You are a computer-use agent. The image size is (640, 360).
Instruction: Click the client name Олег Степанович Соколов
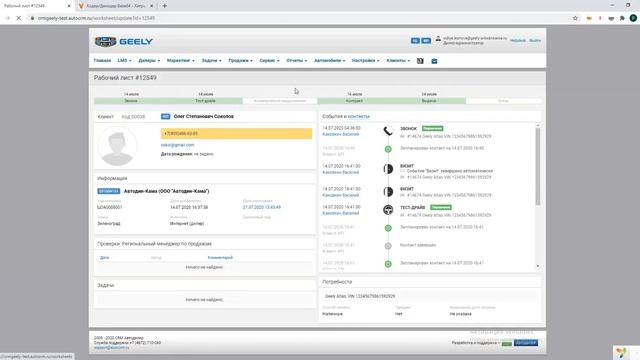(204, 117)
